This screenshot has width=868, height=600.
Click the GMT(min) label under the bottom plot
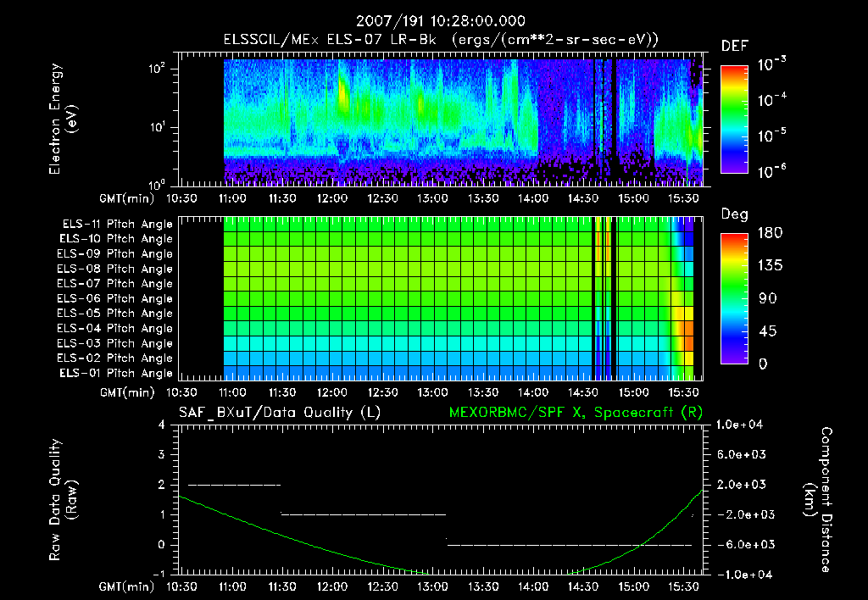coord(127,586)
